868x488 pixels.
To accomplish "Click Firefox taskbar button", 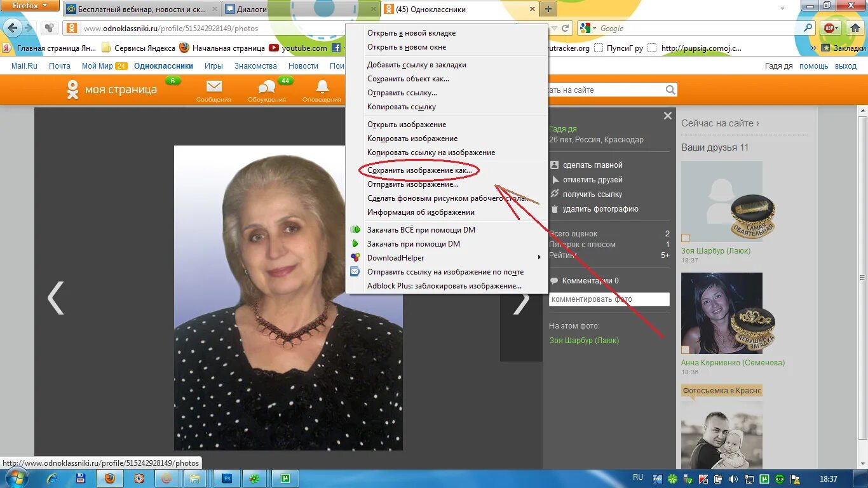I will click(110, 478).
